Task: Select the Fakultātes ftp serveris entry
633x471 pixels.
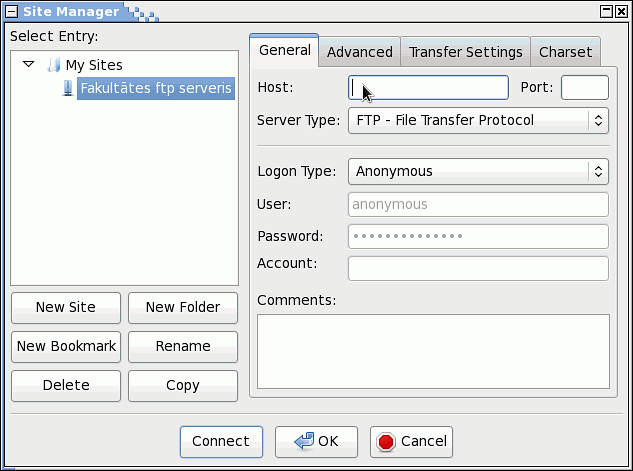Action: (x=156, y=88)
